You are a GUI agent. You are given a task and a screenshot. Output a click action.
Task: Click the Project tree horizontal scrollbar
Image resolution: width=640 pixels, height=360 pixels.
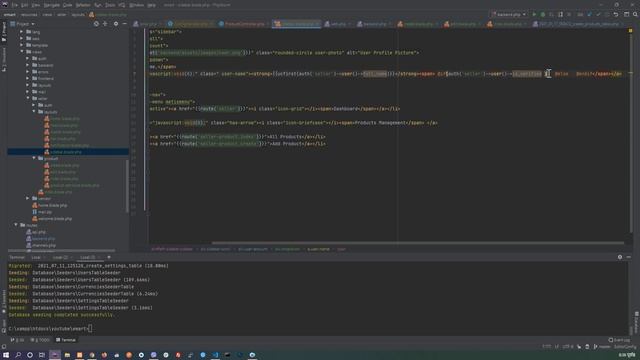click(62, 250)
